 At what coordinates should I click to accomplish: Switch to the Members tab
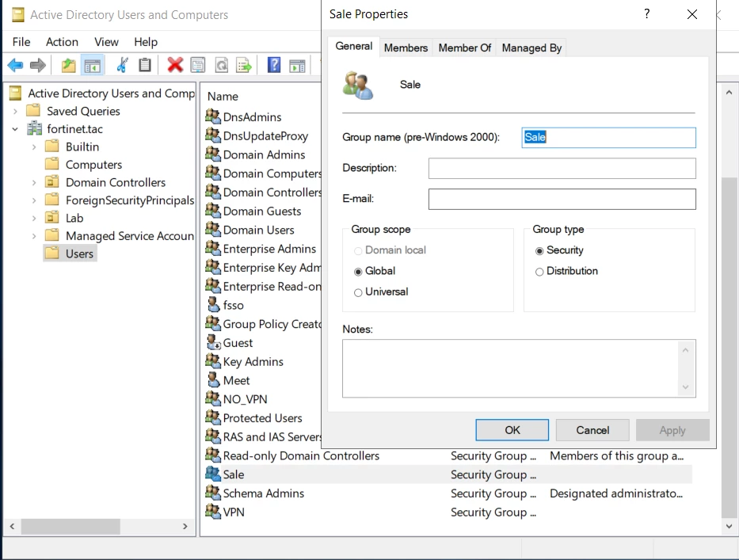406,48
